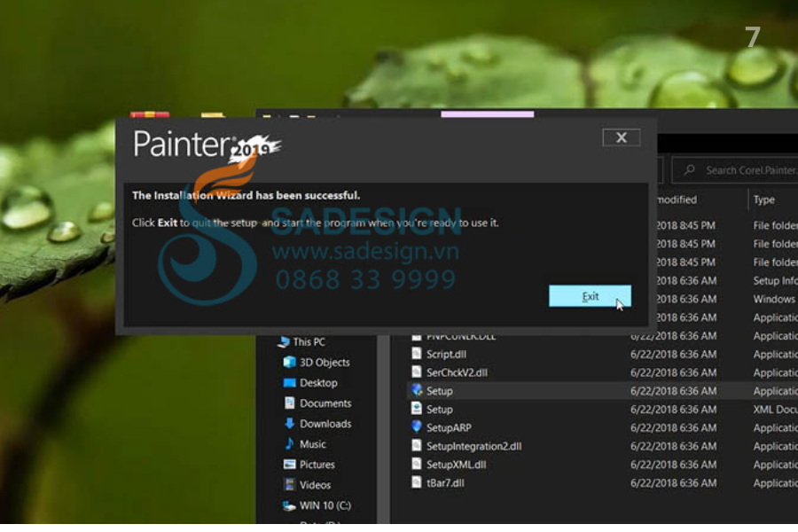Click the SetupARP shield file icon
Viewport: 798px width, 532px height.
pyautogui.click(x=418, y=427)
